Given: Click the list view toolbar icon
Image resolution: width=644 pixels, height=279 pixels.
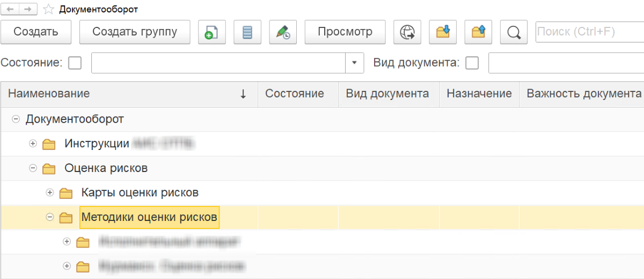Looking at the screenshot, I should coord(247,32).
